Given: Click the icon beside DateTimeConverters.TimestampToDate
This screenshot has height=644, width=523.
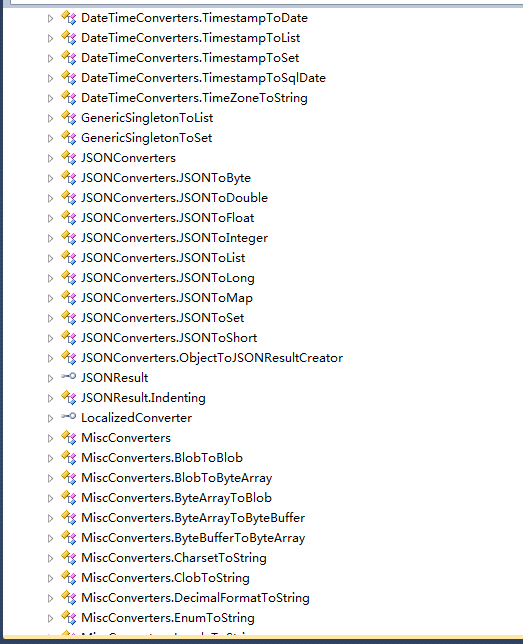Looking at the screenshot, I should click(x=69, y=18).
